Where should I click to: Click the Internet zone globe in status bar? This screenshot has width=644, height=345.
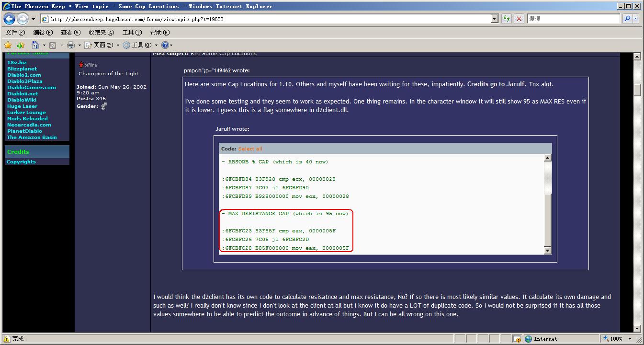click(529, 339)
